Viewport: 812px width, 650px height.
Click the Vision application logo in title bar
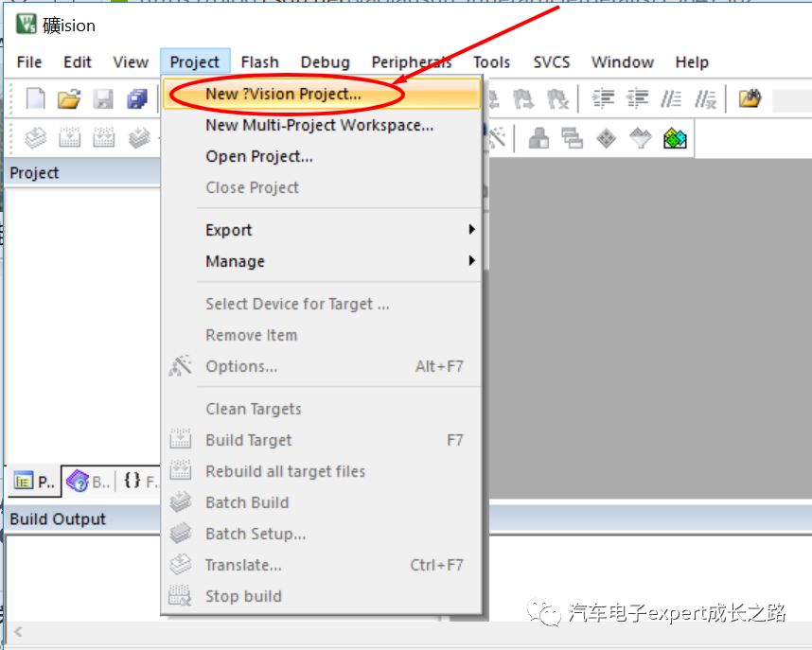pos(26,24)
